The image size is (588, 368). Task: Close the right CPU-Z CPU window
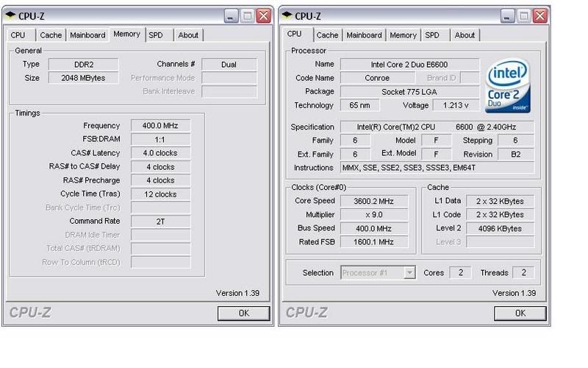(540, 15)
